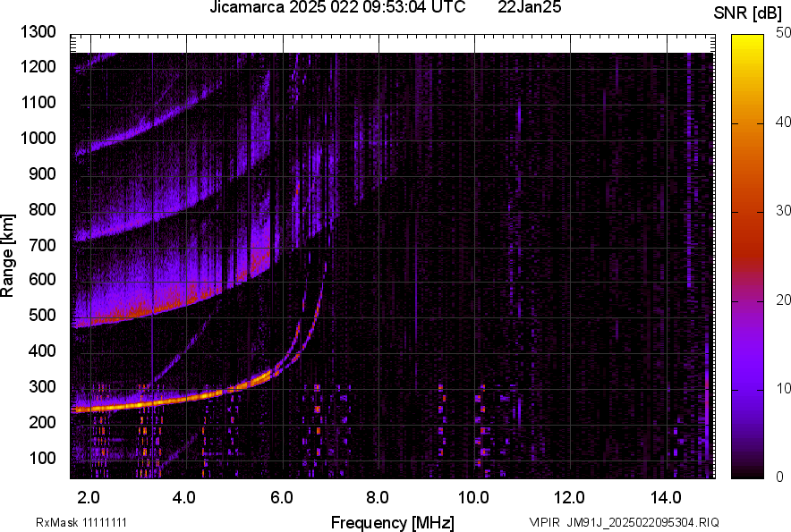Click the 2.0 frequency tick label
Viewport: 791px width, 532px height.
(89, 495)
